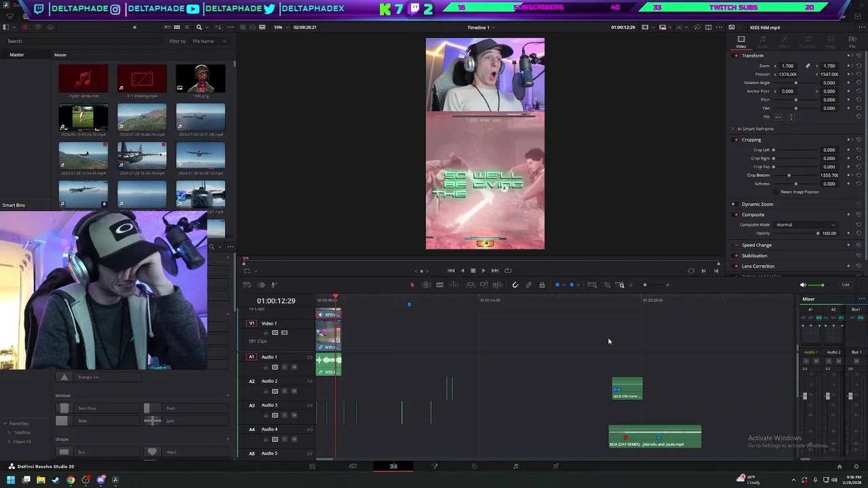The width and height of the screenshot is (868, 488).
Task: Select the arrow Selection Mode tool
Action: pyautogui.click(x=412, y=285)
